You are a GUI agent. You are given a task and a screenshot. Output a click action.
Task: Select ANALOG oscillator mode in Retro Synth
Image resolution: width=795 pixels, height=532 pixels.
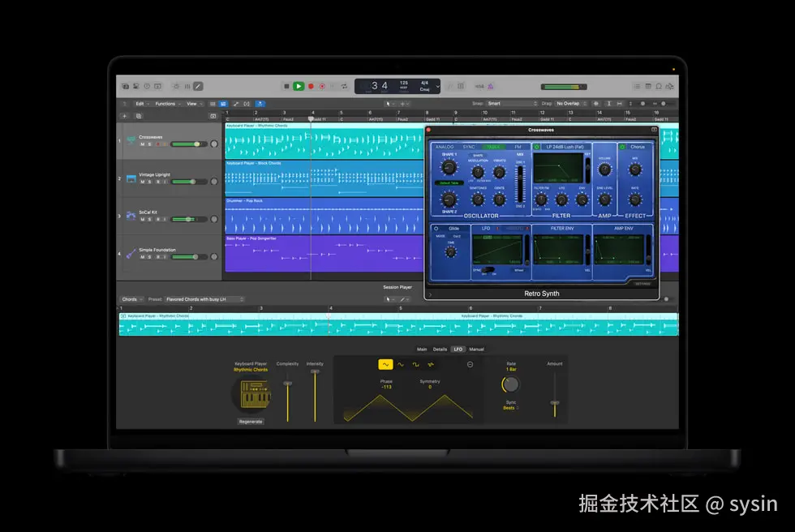pyautogui.click(x=445, y=147)
